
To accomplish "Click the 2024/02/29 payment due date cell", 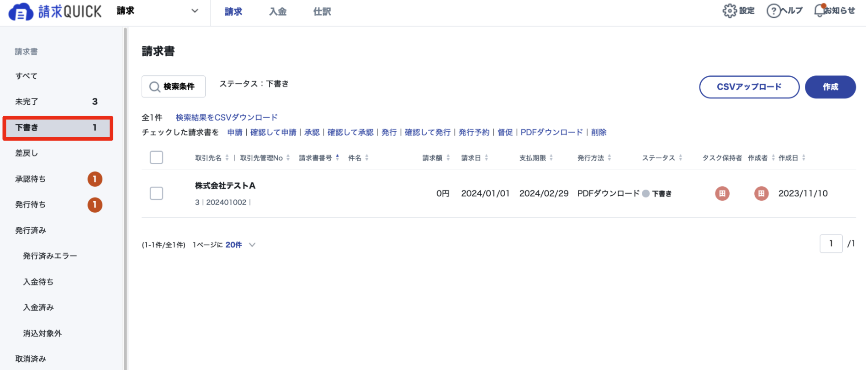I will (544, 193).
